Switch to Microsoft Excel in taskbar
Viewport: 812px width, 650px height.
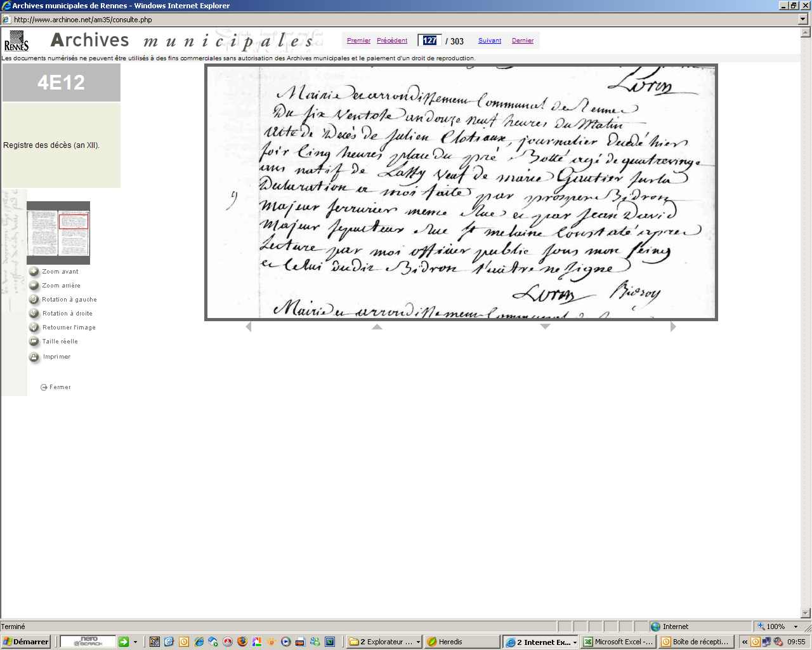618,642
